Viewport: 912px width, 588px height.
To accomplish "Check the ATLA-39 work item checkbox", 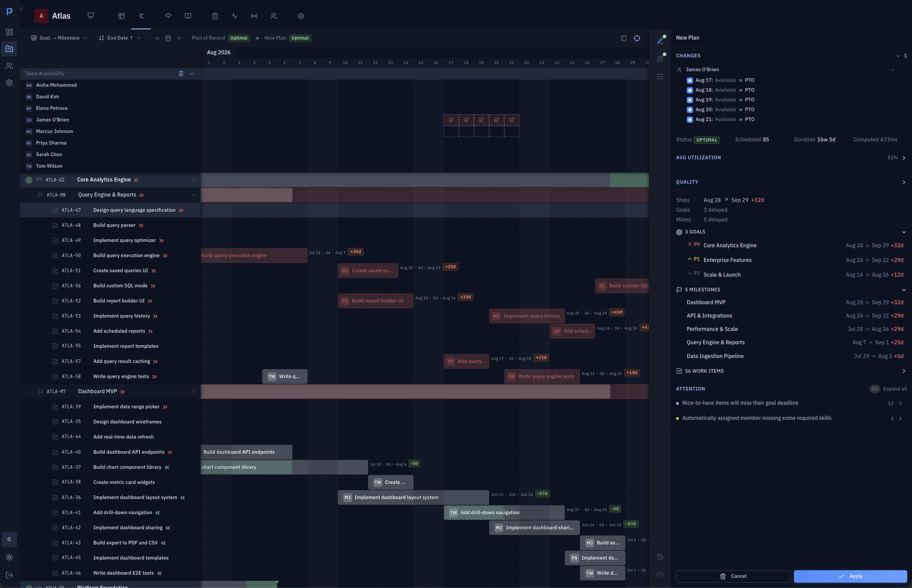I will click(55, 407).
